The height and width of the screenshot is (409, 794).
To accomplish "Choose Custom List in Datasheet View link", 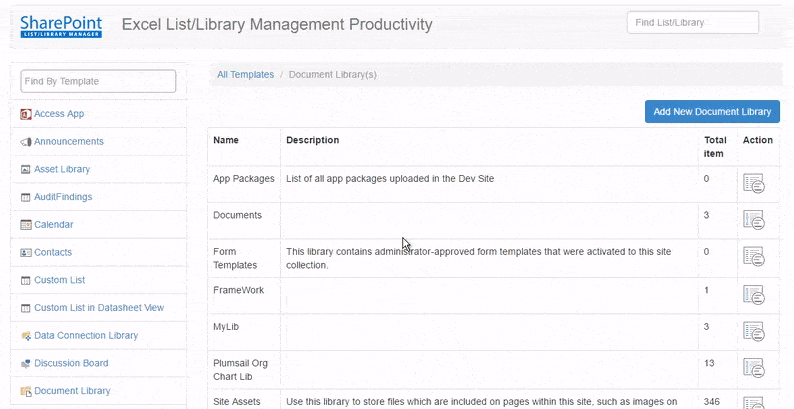I will click(x=99, y=307).
